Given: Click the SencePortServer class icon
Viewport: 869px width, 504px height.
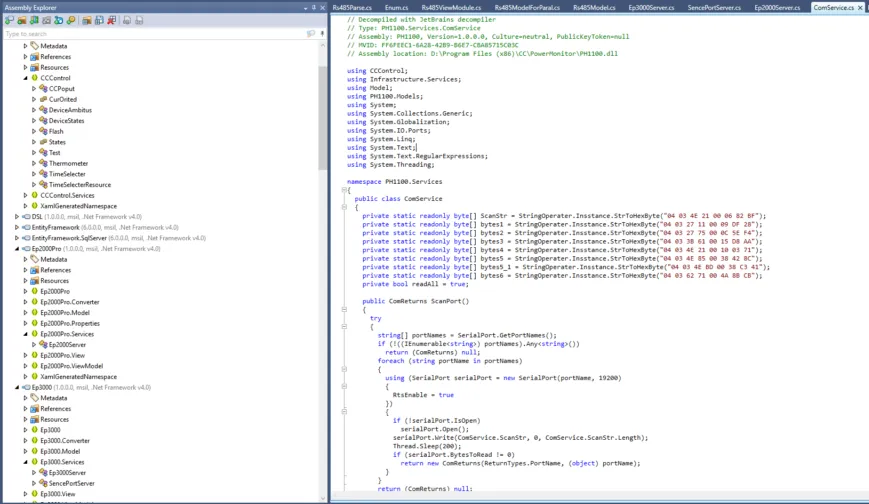Looking at the screenshot, I should [43, 483].
